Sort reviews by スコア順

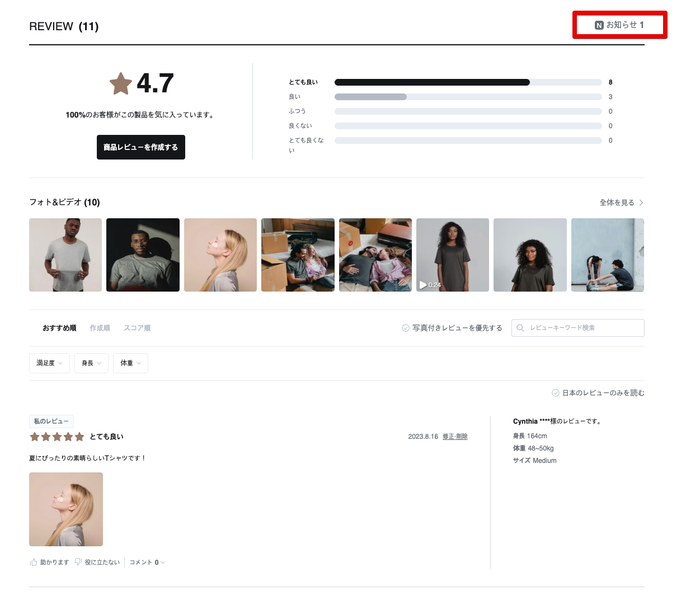[x=137, y=328]
